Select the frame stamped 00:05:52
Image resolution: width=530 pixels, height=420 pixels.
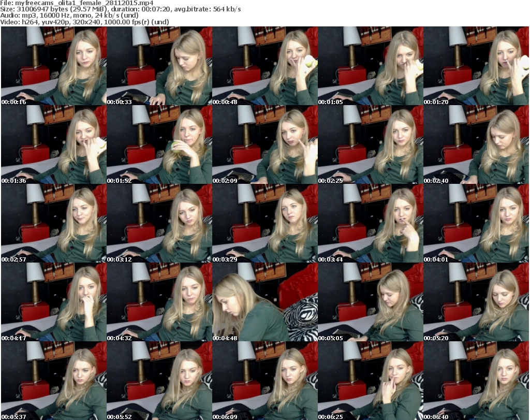pos(159,381)
